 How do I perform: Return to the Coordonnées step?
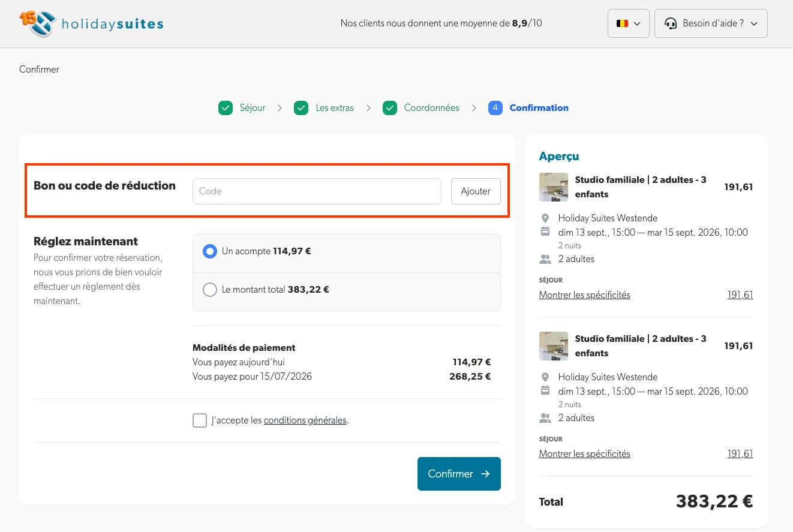[x=431, y=108]
